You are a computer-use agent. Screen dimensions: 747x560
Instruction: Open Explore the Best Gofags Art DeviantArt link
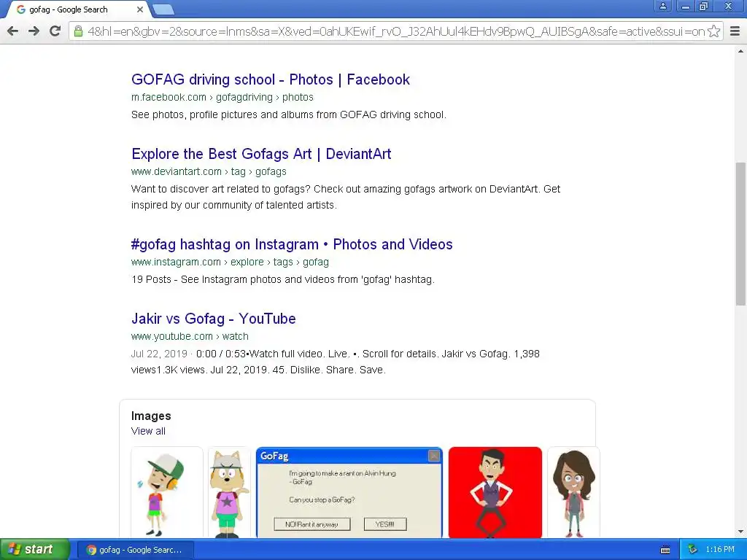point(261,154)
